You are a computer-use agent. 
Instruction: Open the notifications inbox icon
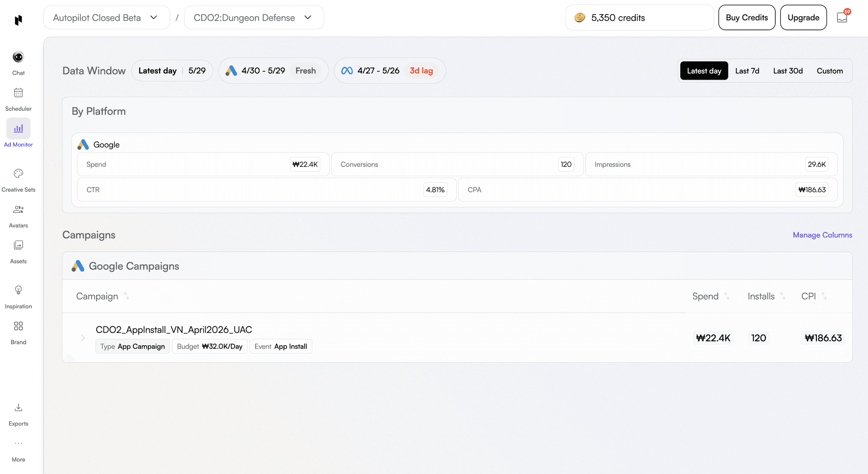(842, 18)
